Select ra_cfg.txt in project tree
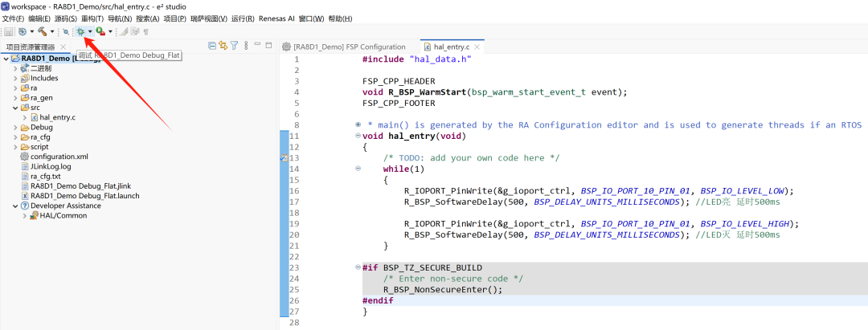The width and height of the screenshot is (868, 330). 45,177
